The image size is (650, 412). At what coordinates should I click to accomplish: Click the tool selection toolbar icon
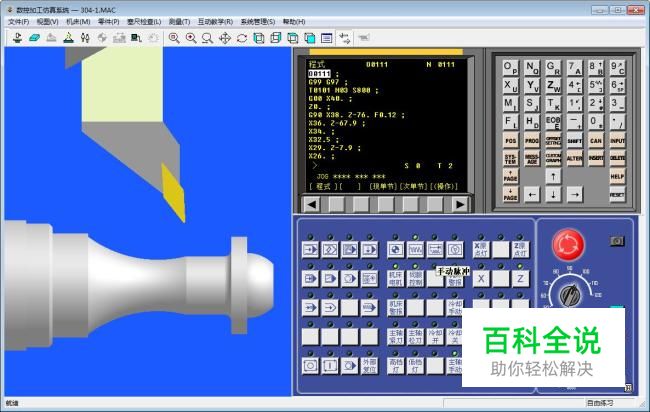point(85,38)
